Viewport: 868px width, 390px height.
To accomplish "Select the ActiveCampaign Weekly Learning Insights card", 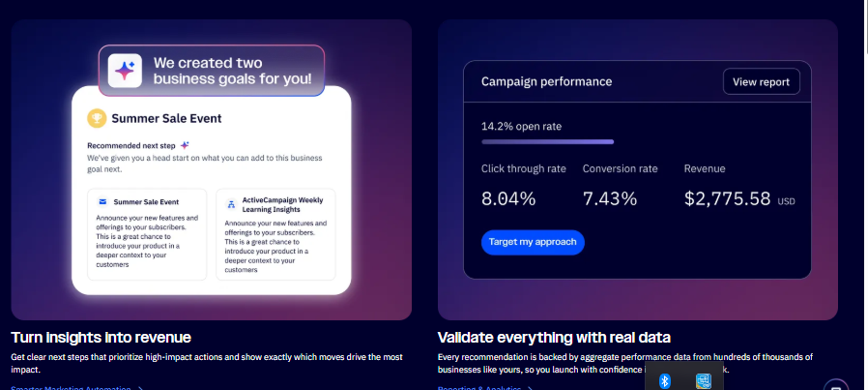I will (275, 233).
